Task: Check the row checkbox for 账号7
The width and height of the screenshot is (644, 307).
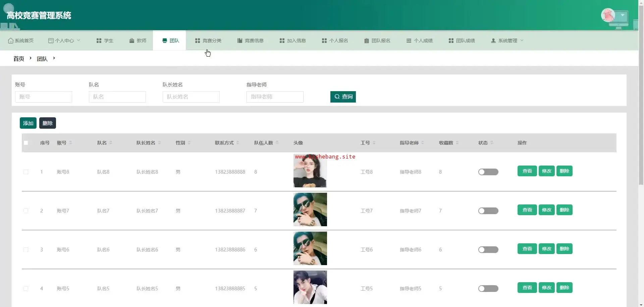Action: click(x=26, y=211)
